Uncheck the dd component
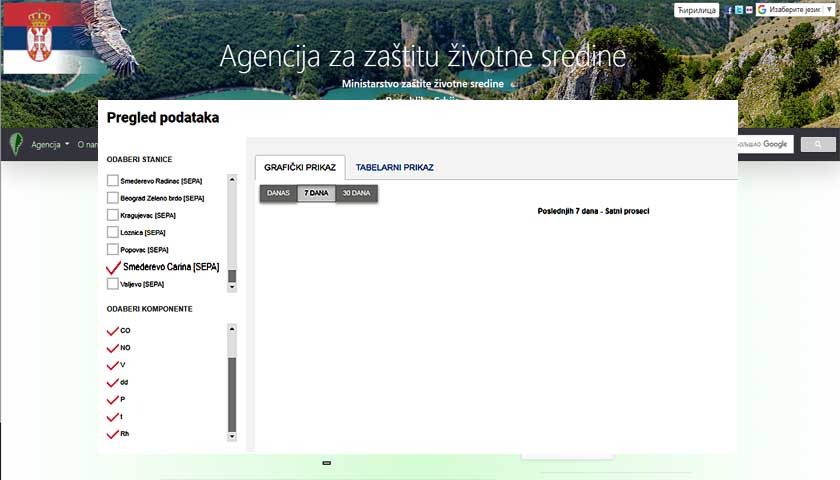 [112, 382]
